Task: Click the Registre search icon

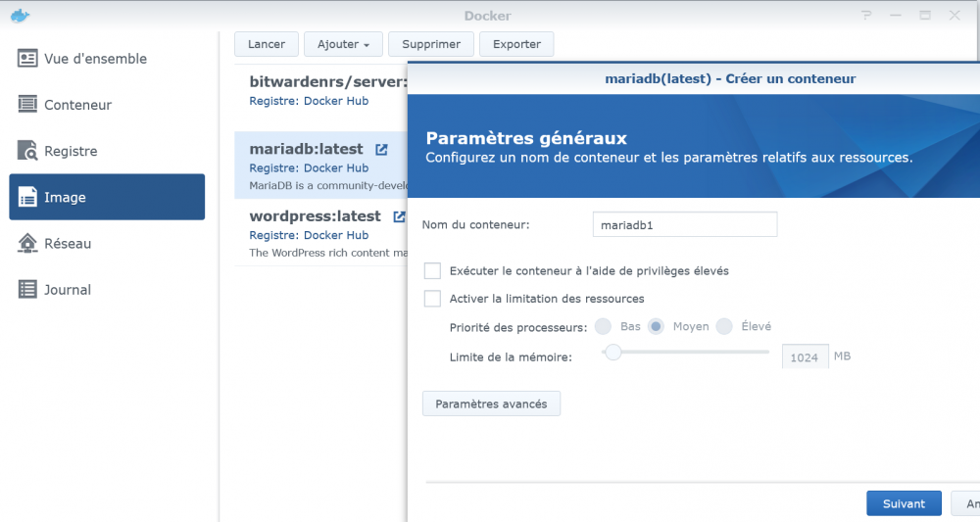Action: (27, 151)
